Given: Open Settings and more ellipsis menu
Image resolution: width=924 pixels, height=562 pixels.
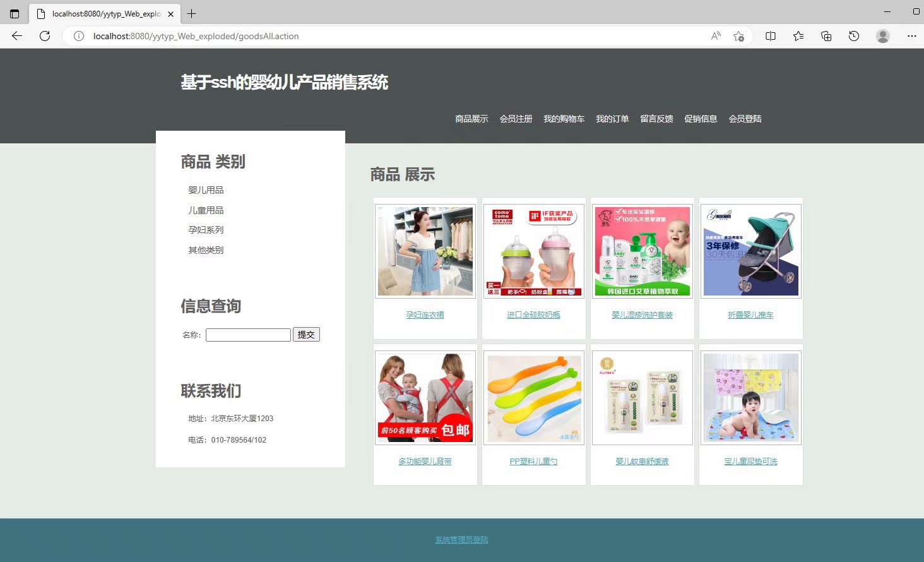Looking at the screenshot, I should 911,36.
